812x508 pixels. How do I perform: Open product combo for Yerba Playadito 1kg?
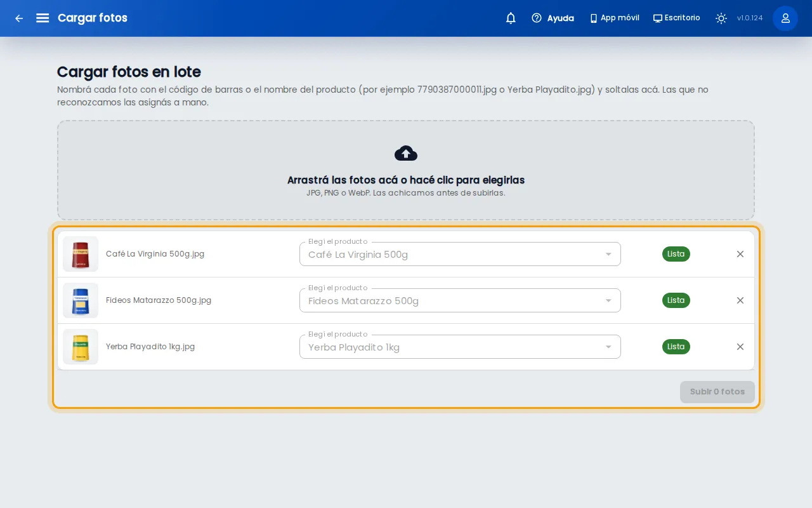460,347
